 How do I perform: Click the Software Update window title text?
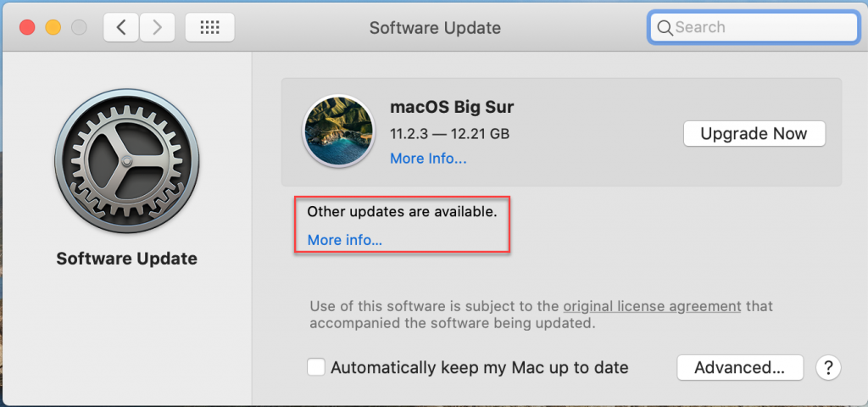pyautogui.click(x=435, y=28)
